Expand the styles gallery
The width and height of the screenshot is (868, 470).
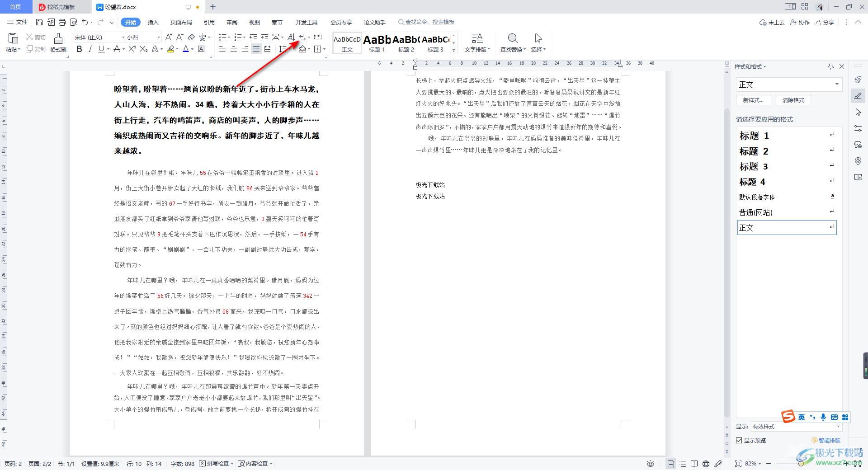click(454, 51)
